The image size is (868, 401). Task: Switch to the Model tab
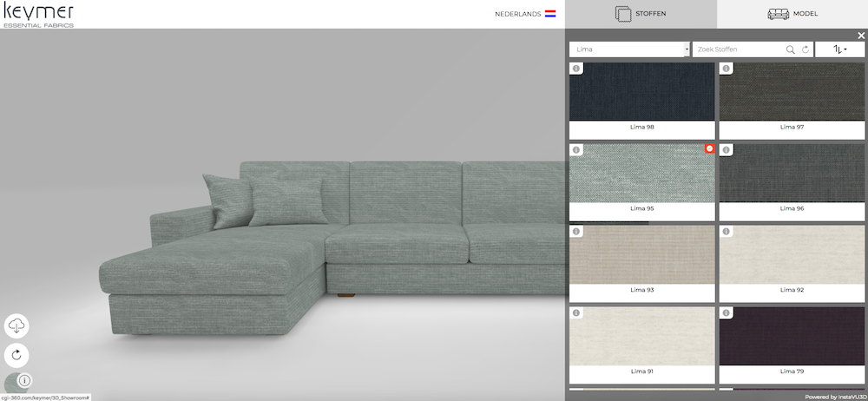tap(792, 14)
